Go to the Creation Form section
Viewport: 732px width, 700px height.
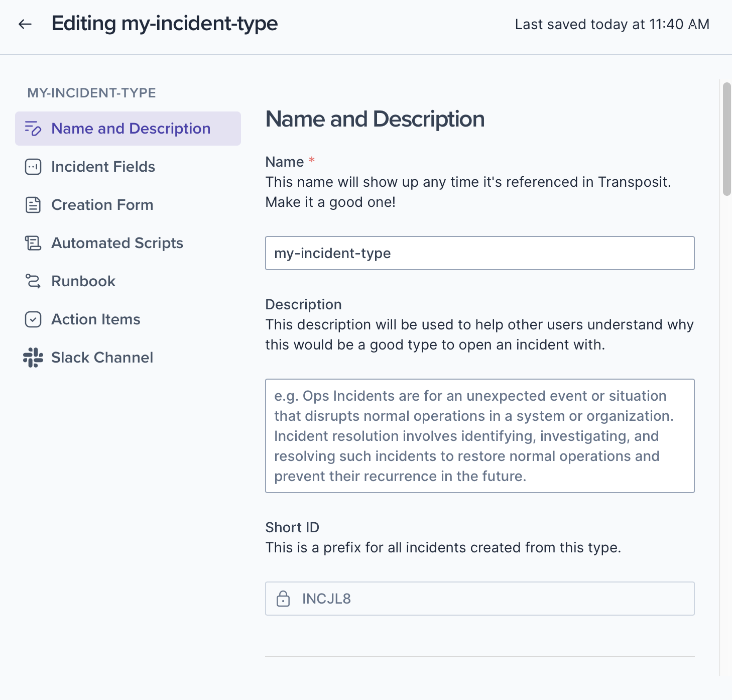point(102,205)
